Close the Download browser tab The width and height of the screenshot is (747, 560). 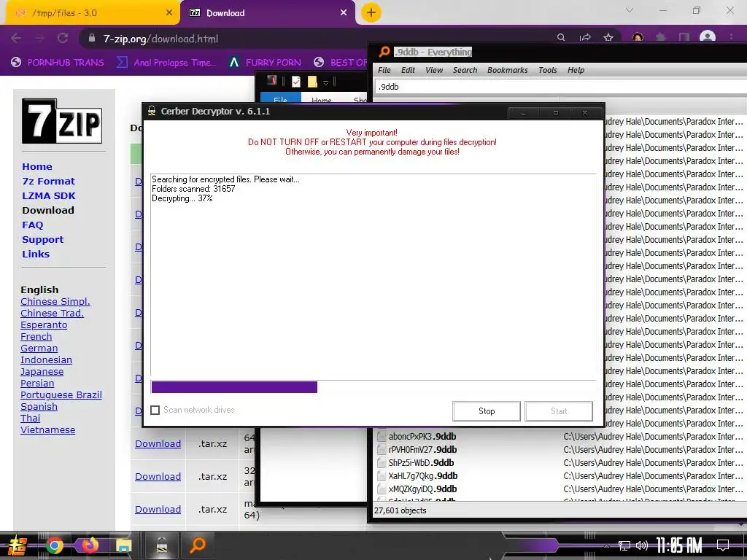(344, 13)
